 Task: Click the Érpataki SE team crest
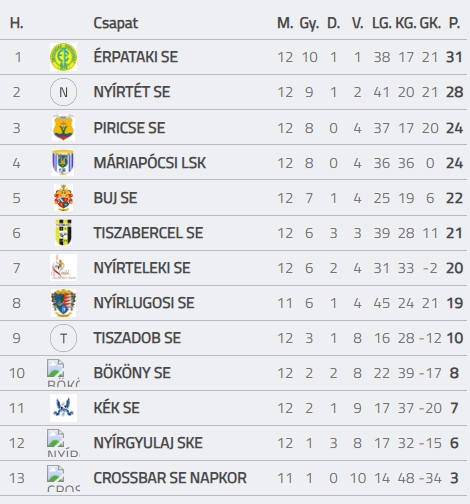[63, 57]
